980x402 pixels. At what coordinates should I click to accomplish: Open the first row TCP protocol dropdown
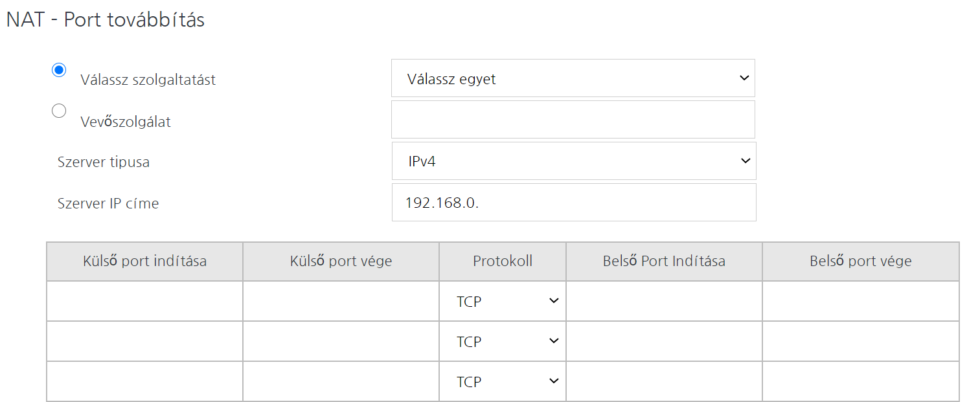503,301
